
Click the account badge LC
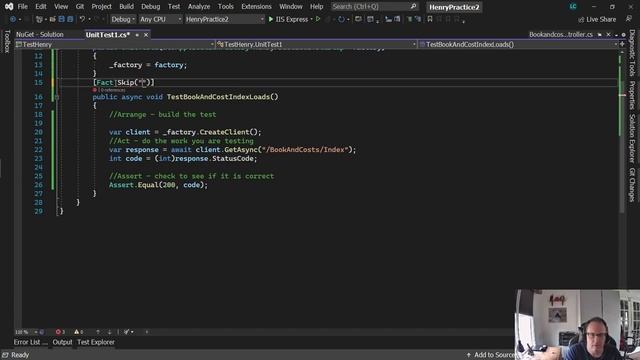(573, 7)
